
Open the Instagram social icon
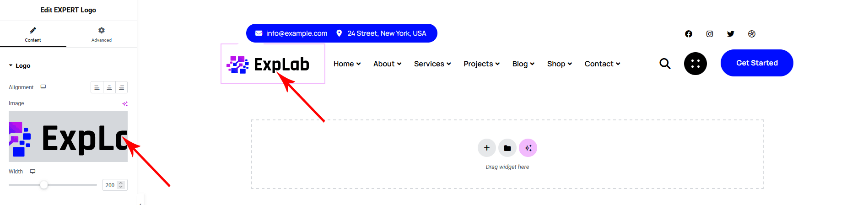click(709, 34)
